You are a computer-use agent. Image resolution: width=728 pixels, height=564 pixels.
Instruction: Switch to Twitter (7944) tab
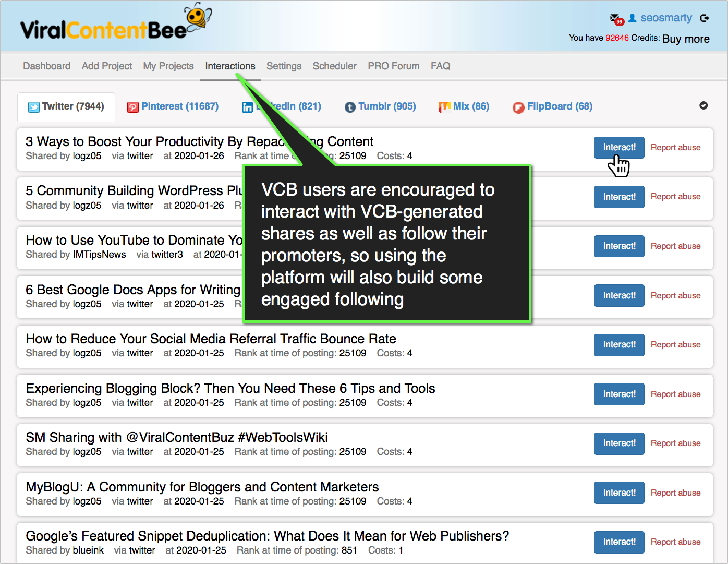(x=66, y=106)
